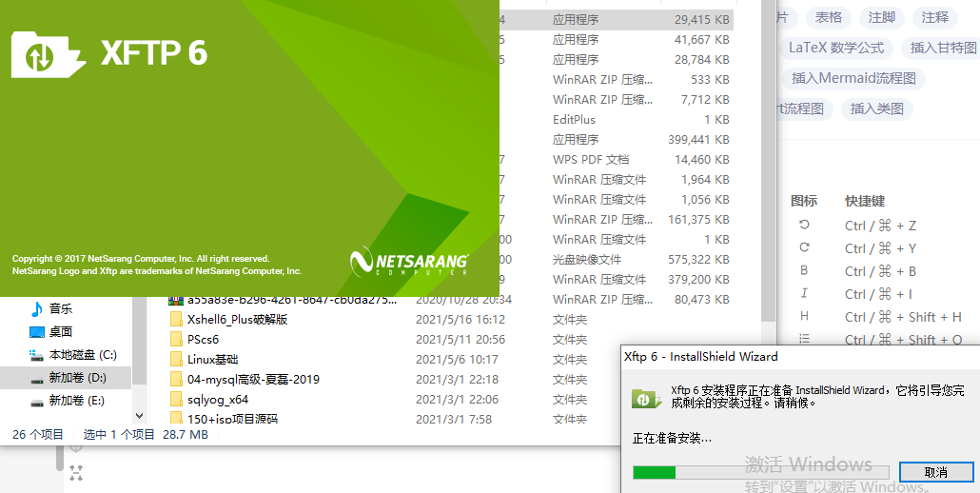Click the list icon in shortcuts table
The image size is (980, 493).
(804, 339)
